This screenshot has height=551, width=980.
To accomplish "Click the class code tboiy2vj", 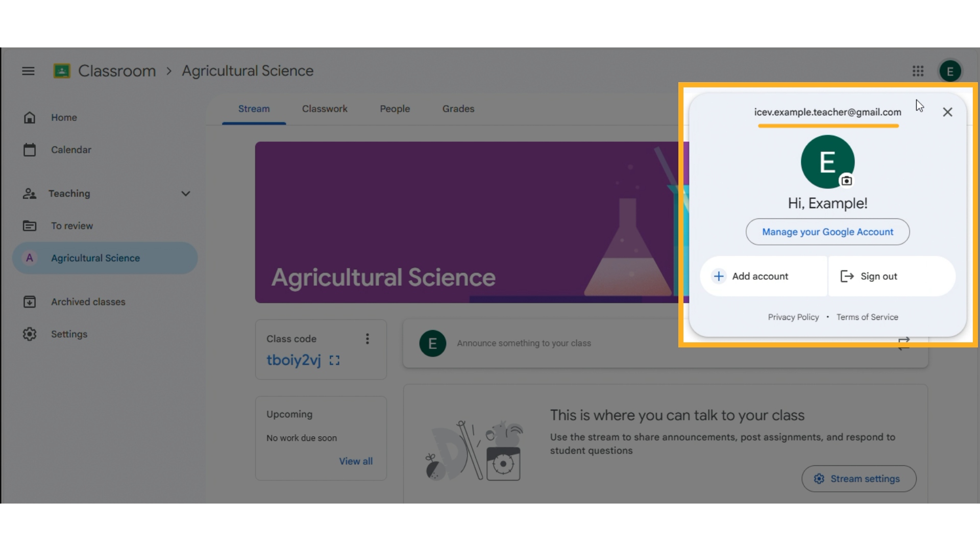I will (x=293, y=360).
